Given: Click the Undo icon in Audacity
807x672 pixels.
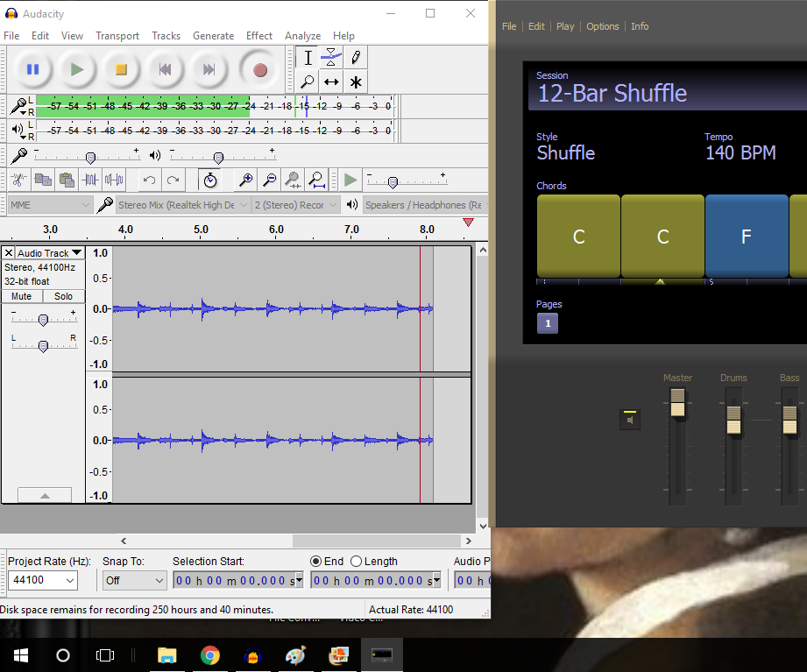Looking at the screenshot, I should click(149, 180).
